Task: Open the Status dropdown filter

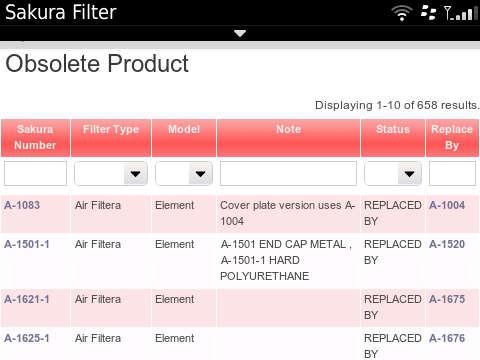Action: pyautogui.click(x=393, y=173)
